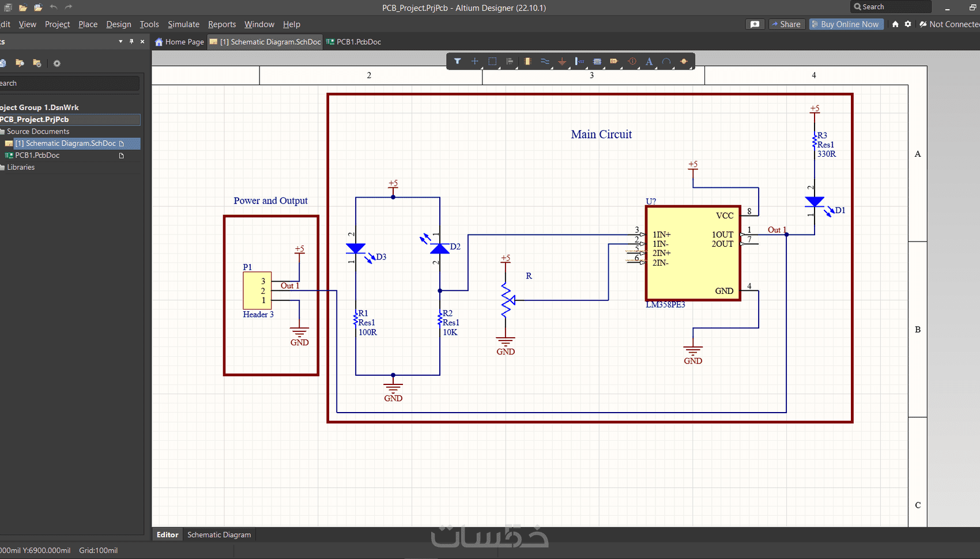Select the Place Part component icon
The image size is (980, 559).
[527, 61]
